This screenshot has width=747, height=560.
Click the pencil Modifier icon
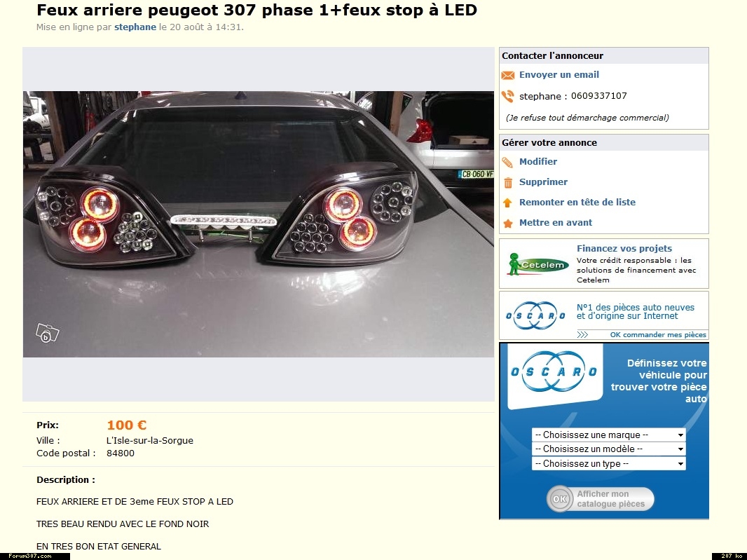tap(508, 163)
